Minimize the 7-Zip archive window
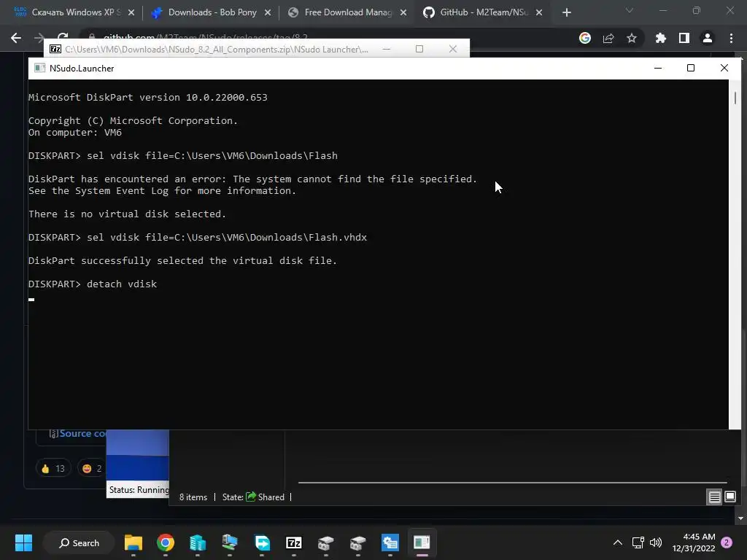Screen dimensions: 747x560 coord(387,49)
